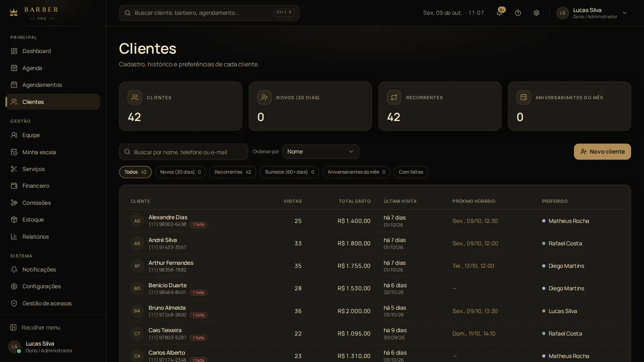Open the Ordenar por Nome dropdown
Screen dimensions: 644x362
coord(320,152)
